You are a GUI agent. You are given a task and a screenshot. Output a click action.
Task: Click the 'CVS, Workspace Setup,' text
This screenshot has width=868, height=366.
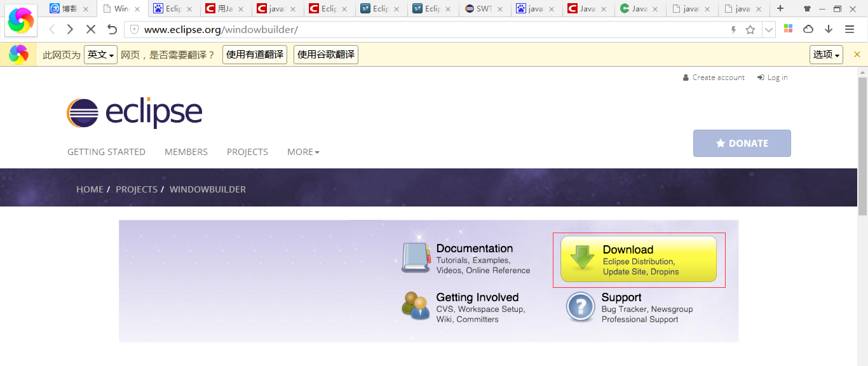point(480,309)
